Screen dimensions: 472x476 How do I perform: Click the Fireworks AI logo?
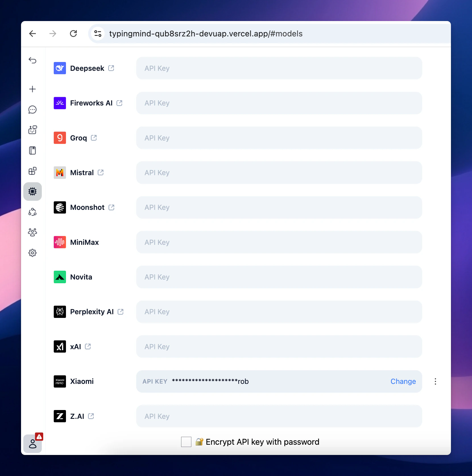[60, 103]
